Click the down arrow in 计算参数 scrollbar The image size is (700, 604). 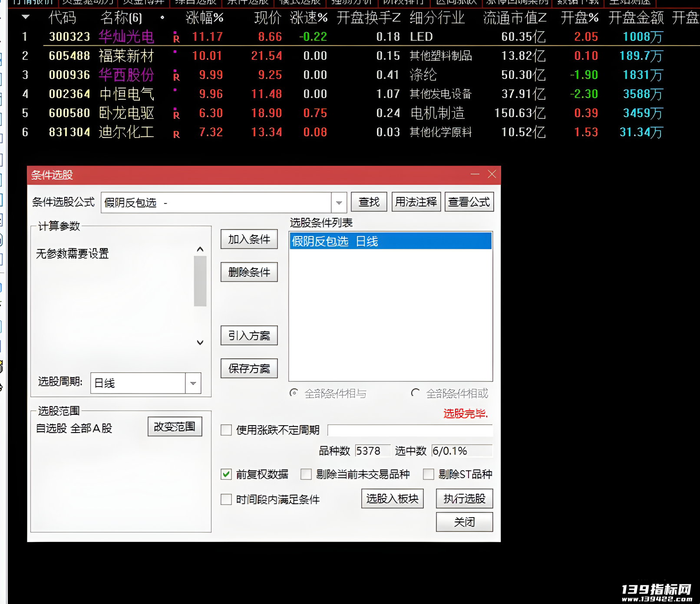click(200, 342)
